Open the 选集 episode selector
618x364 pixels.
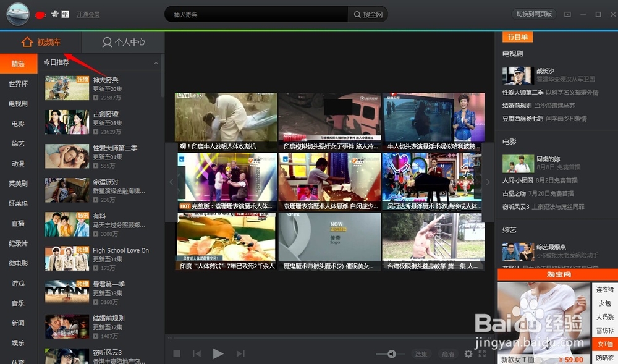421,354
